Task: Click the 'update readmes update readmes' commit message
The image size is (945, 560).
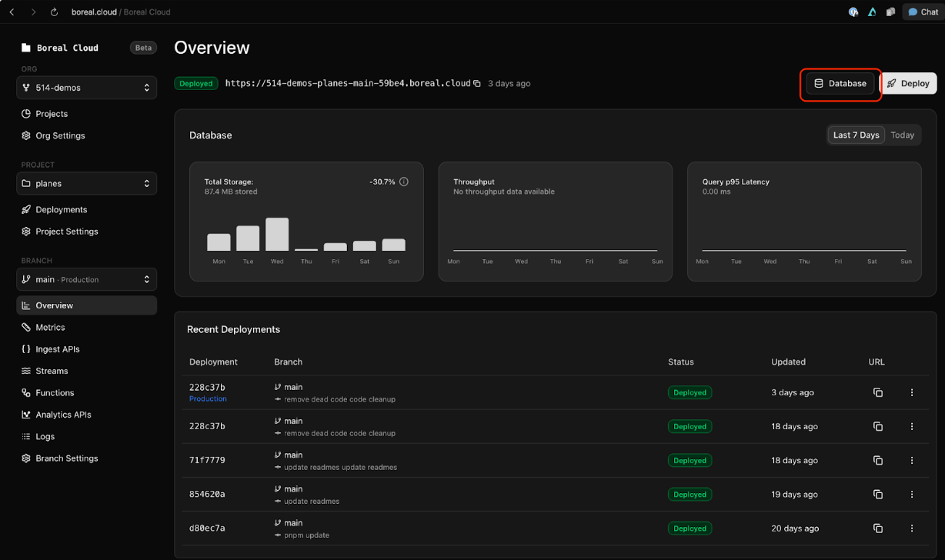Action: point(340,468)
